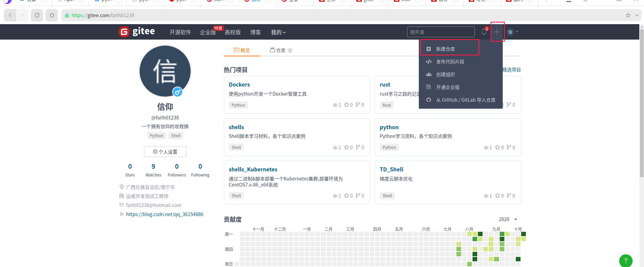Click fork icon on Dockers card
The width and height of the screenshot is (644, 267).
(358, 105)
